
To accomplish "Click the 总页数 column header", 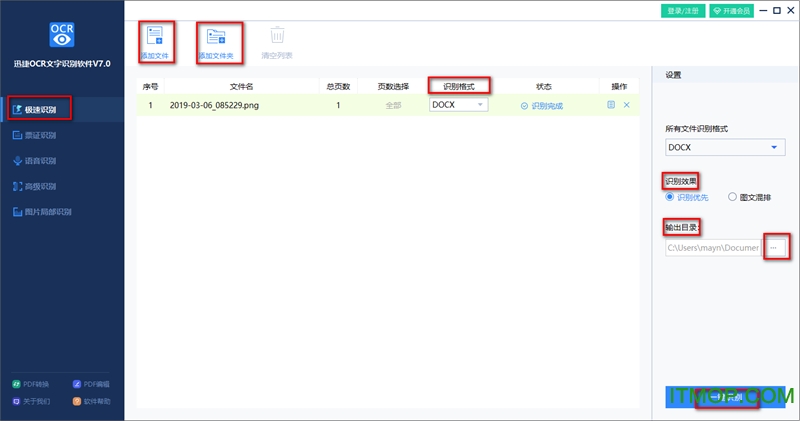I will click(338, 86).
